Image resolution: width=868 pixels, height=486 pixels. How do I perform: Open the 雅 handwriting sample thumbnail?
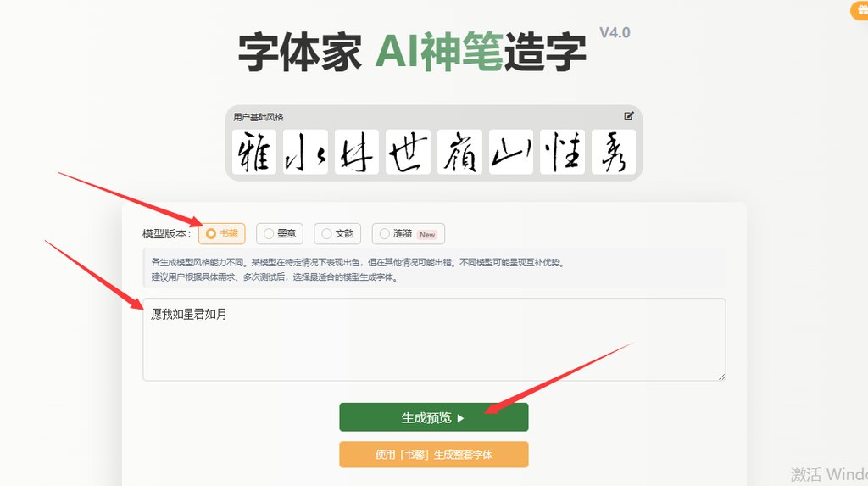(x=254, y=152)
